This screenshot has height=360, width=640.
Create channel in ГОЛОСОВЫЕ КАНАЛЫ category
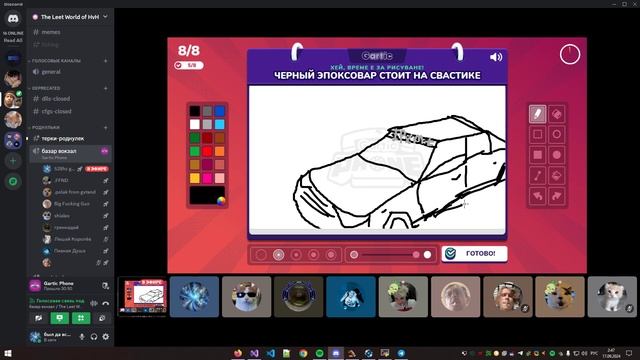pos(106,60)
